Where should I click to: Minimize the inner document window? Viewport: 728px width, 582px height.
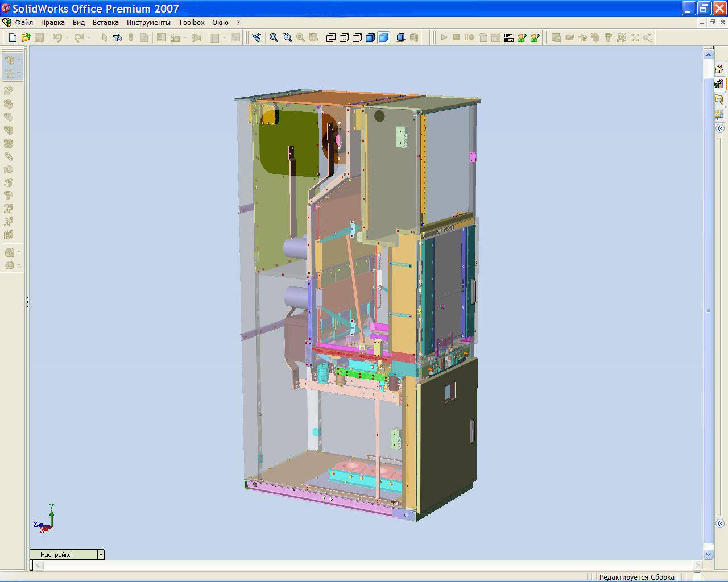click(702, 23)
